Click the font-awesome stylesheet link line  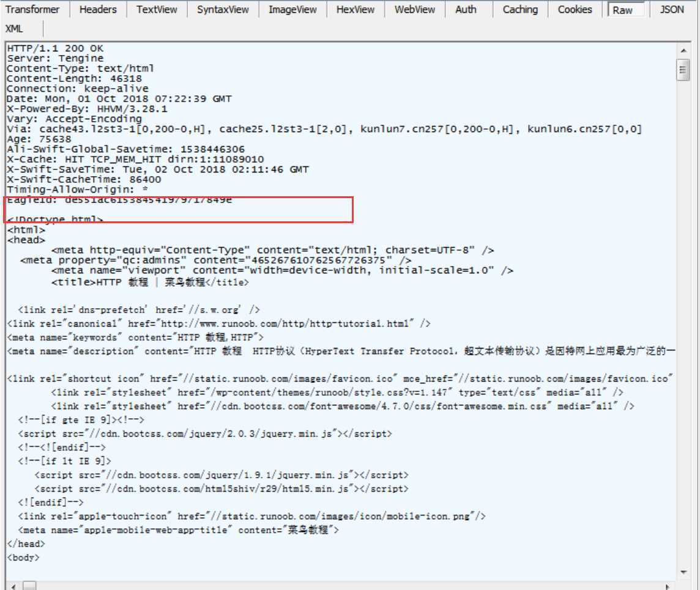point(343,406)
